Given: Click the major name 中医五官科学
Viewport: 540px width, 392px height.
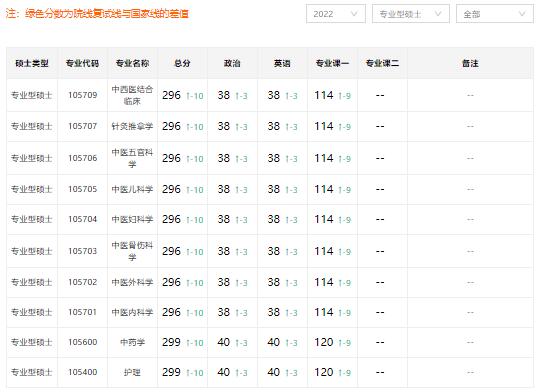Looking at the screenshot, I should tap(132, 158).
